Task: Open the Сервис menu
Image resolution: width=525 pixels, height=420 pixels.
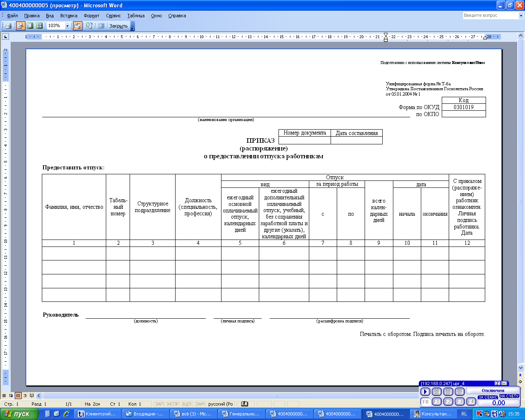Action: 113,16
